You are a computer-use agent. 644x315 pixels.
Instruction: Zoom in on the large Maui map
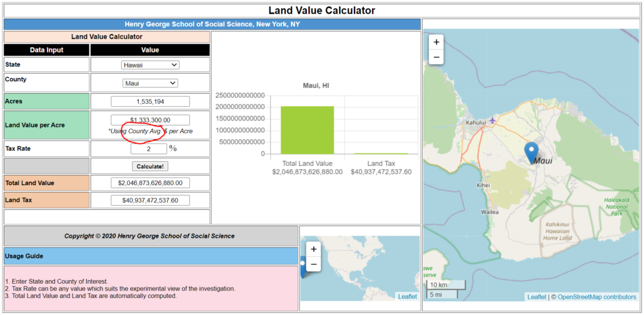[436, 42]
